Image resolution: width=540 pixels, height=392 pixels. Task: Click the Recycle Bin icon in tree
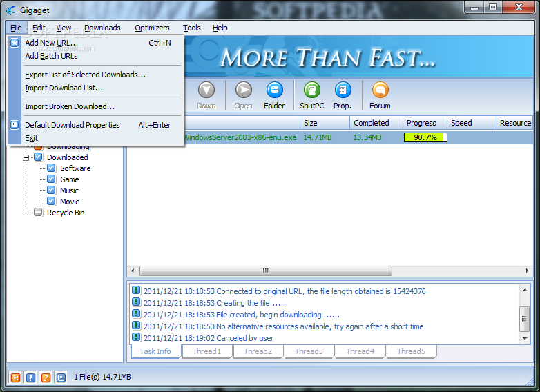(x=38, y=213)
